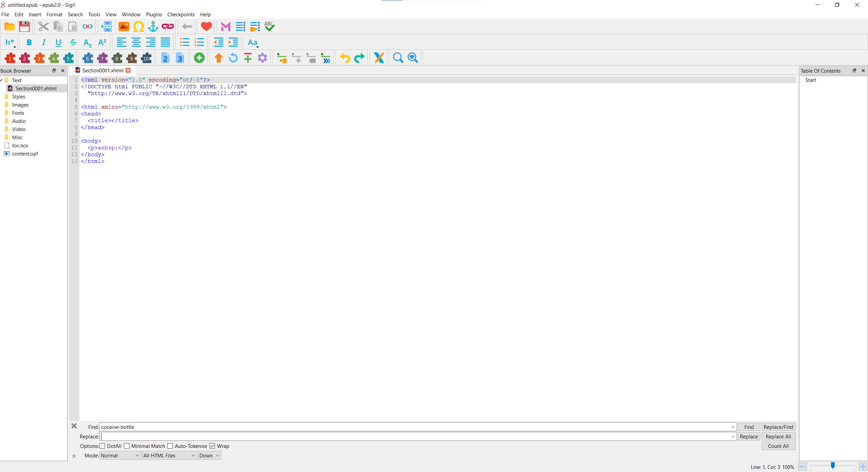868x472 pixels.
Task: Open the All HTML Files scope dropdown
Action: point(169,455)
